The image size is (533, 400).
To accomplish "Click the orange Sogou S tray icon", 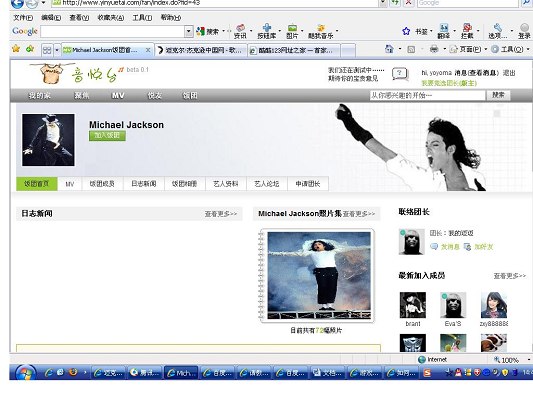I will coord(427,373).
